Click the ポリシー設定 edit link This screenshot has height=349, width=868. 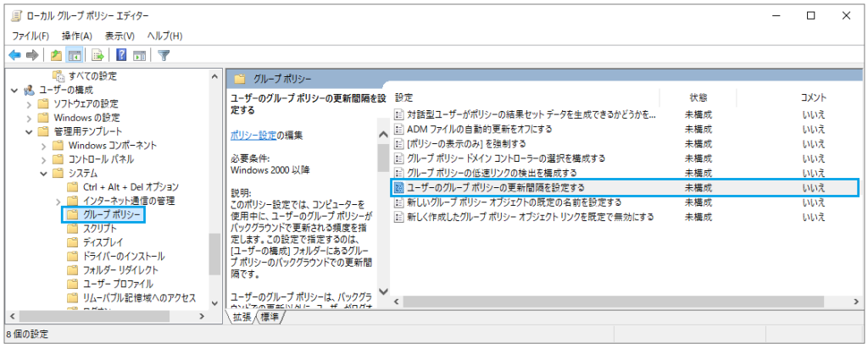pyautogui.click(x=253, y=135)
